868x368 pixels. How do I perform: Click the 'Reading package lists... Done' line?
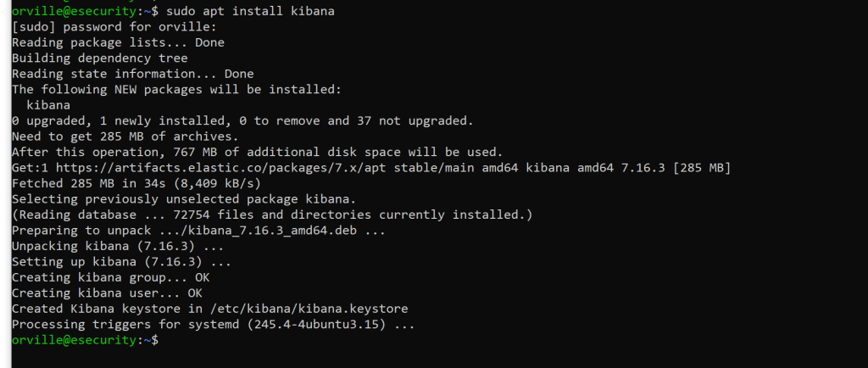119,42
